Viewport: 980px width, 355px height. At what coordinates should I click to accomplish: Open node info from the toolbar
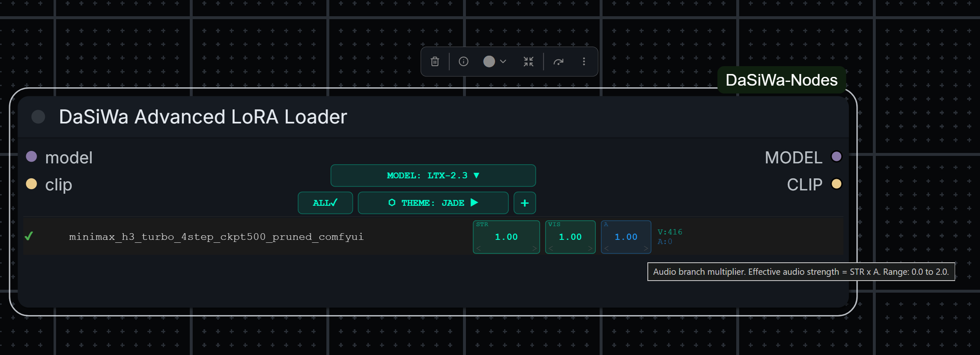(463, 62)
